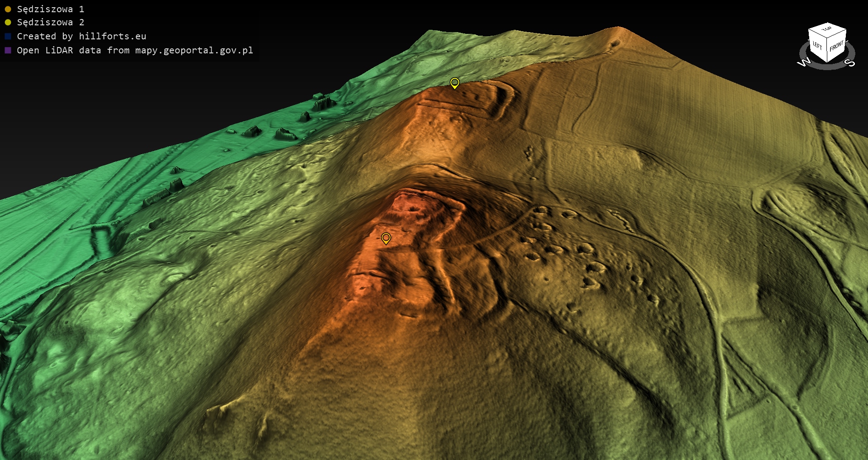Toggle the purple Open LiDAR data square
868x460 pixels.
pyautogui.click(x=8, y=50)
